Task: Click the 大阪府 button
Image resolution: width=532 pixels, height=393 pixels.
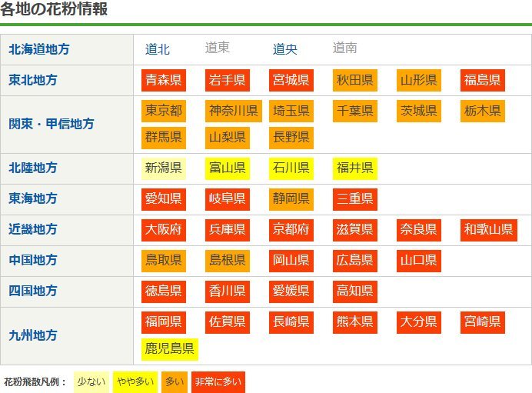Action: point(163,229)
